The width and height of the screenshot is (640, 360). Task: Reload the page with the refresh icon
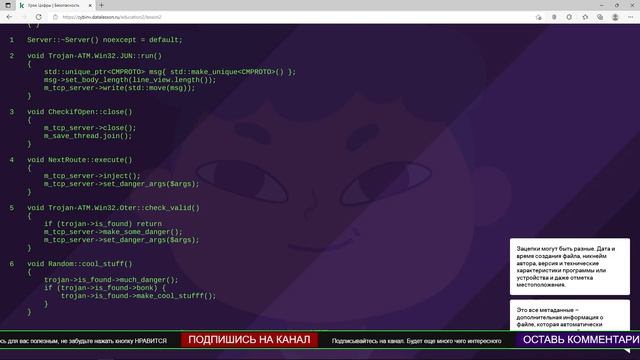39,17
